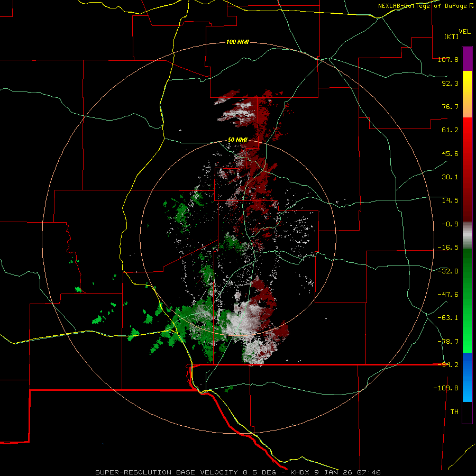This screenshot has height=476, width=476.
Task: Click the blue segment of the color bar
Action: point(467,377)
